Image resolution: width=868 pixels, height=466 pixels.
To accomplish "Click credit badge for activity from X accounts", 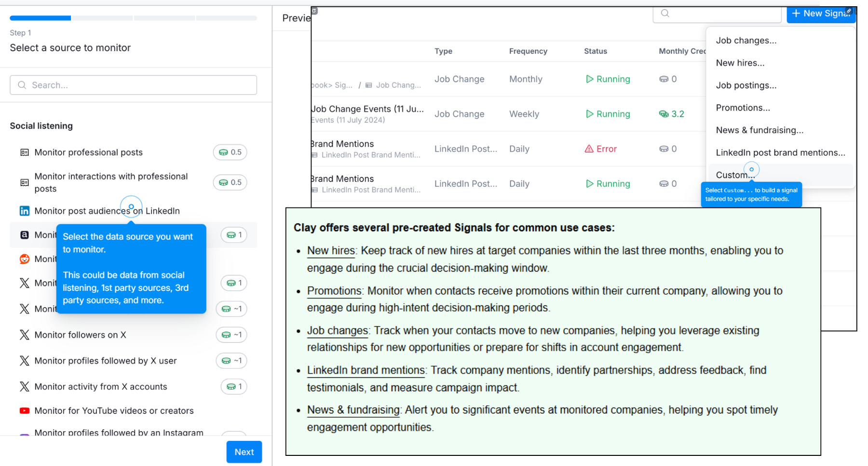I will (x=234, y=386).
